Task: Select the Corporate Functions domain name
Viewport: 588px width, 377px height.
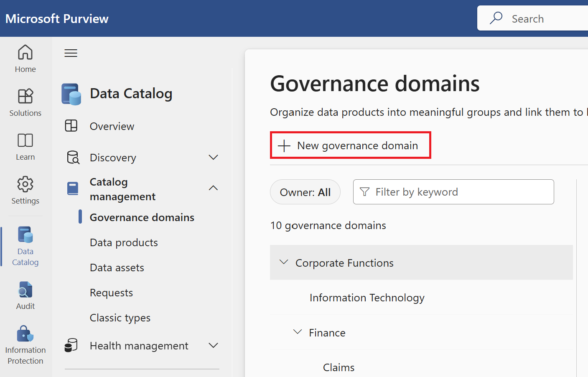Action: click(x=344, y=263)
